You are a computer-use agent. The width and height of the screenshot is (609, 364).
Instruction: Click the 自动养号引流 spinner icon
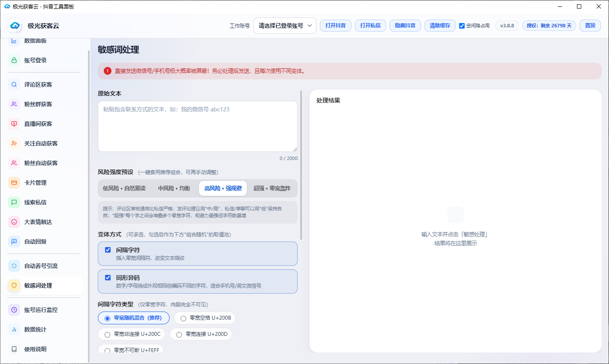[14, 266]
